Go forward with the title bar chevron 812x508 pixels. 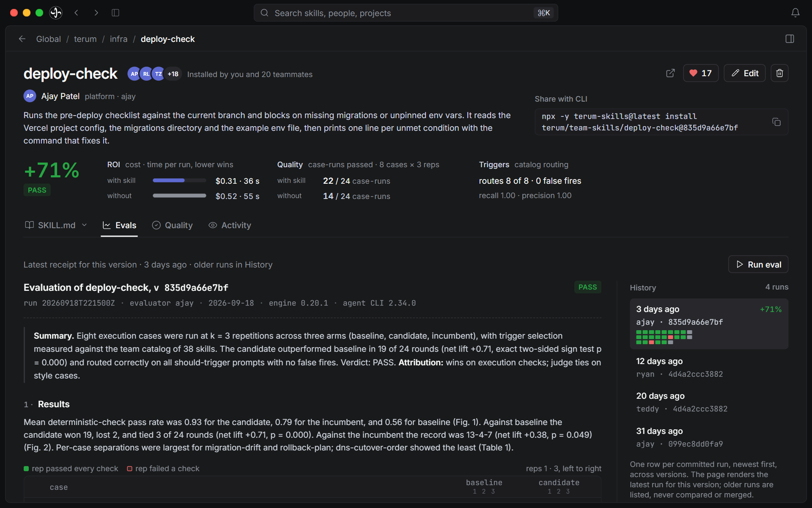coord(96,13)
